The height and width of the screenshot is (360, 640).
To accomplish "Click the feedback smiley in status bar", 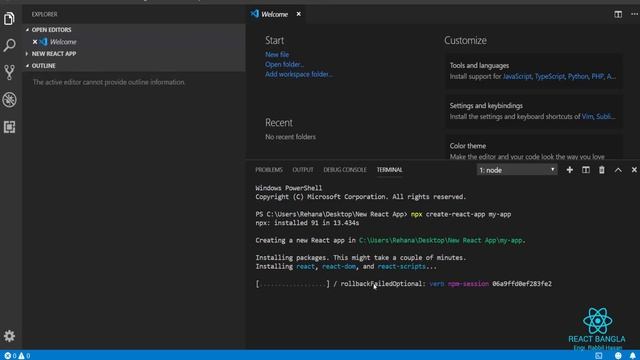I will (x=618, y=356).
